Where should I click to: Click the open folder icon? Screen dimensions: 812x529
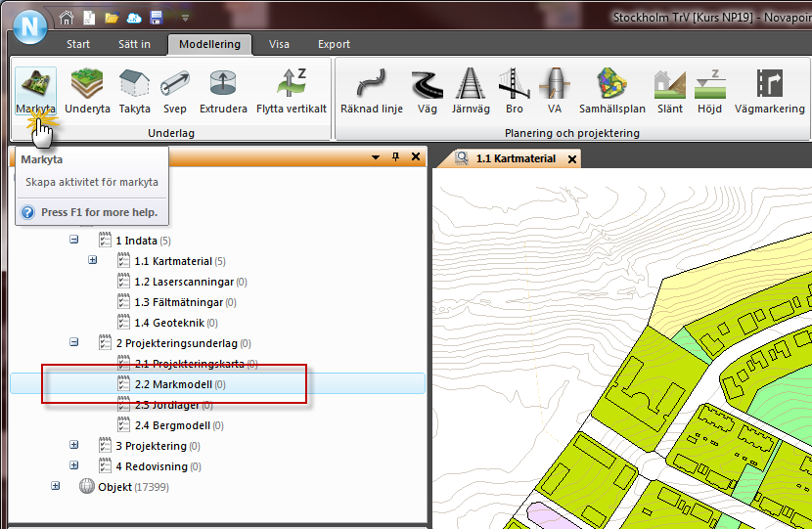click(112, 19)
